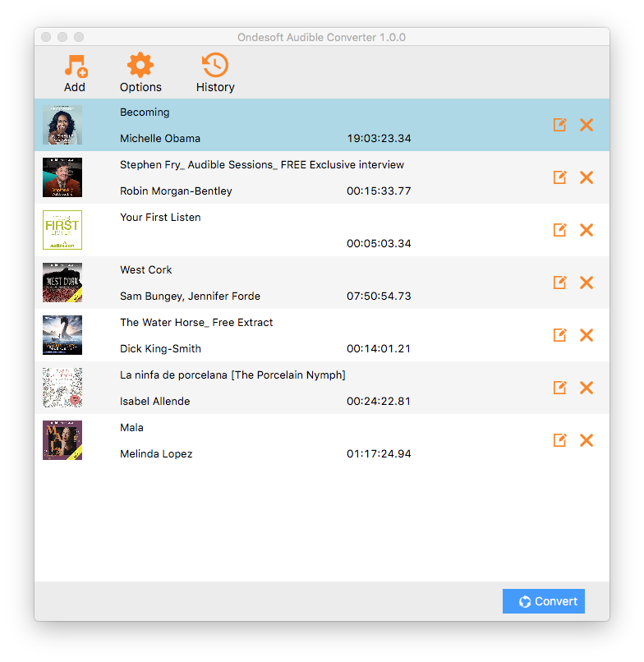Click author Dick King-Smith
Viewport: 644px width, 662px height.
pyautogui.click(x=160, y=349)
